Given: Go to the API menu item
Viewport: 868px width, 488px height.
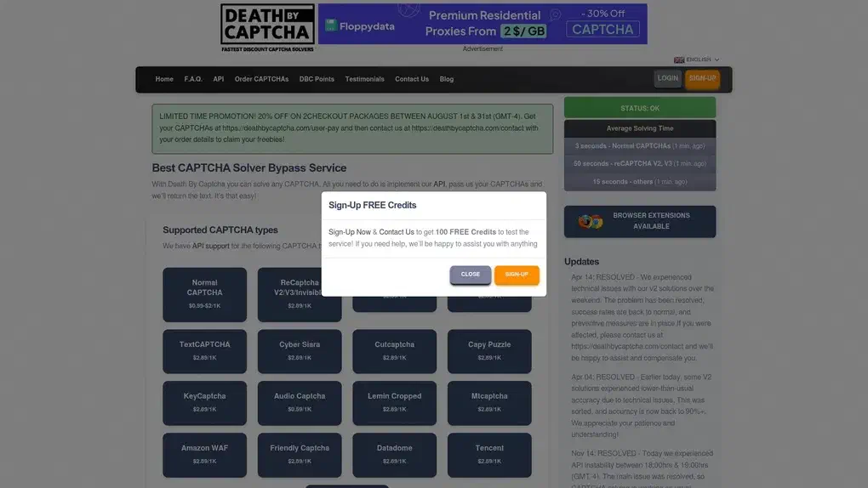Looking at the screenshot, I should point(219,79).
